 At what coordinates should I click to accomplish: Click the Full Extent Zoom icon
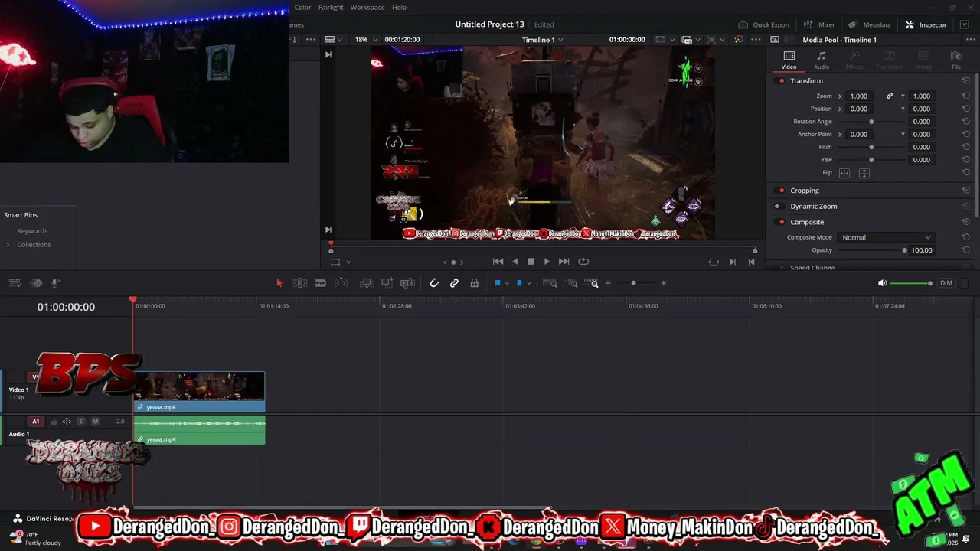550,283
